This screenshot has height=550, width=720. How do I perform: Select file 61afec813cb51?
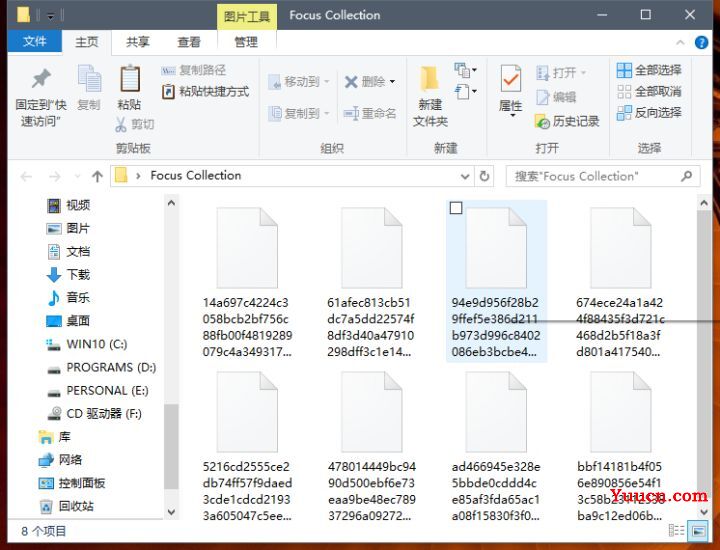pyautogui.click(x=371, y=281)
